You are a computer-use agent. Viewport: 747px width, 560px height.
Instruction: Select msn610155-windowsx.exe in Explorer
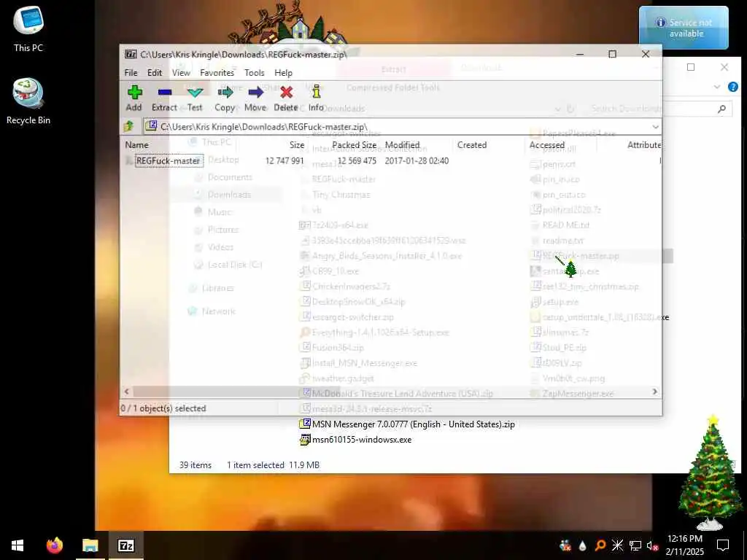click(x=355, y=440)
